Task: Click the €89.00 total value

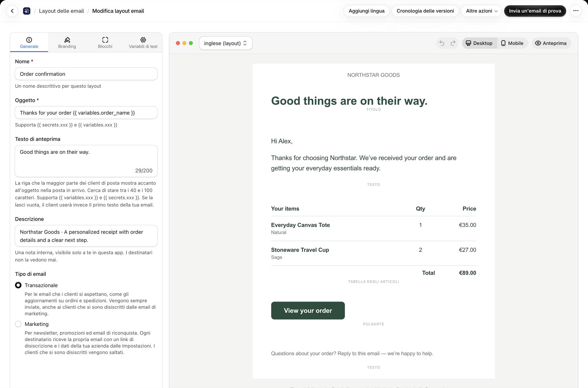Action: 467,273
